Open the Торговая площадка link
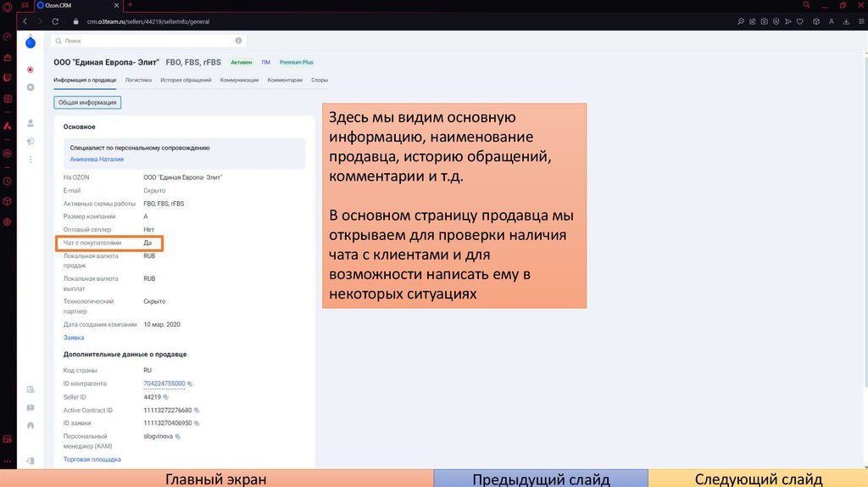Image resolution: width=868 pixels, height=487 pixels. click(92, 459)
